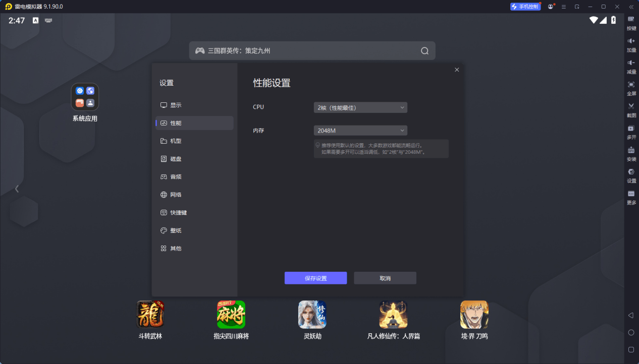Expand the CPU cores dropdown

coord(360,107)
